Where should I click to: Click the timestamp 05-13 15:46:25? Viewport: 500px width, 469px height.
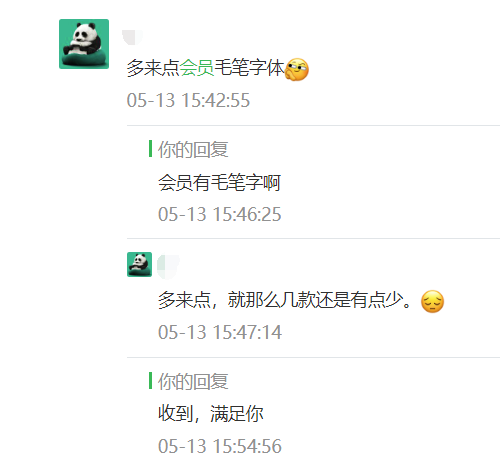[220, 214]
